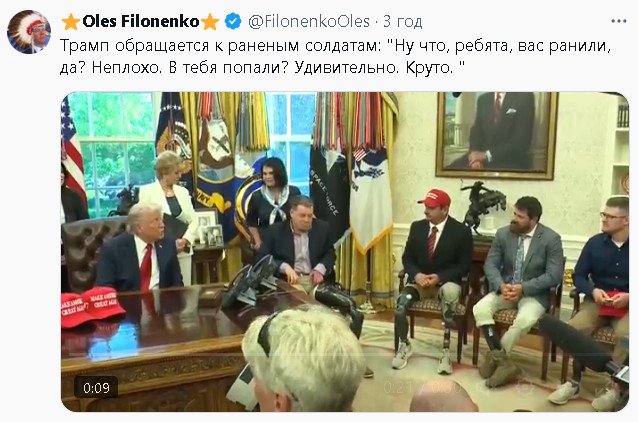Click the bronze horse statue in the video frame
This screenshot has width=638, height=422.
483,208
